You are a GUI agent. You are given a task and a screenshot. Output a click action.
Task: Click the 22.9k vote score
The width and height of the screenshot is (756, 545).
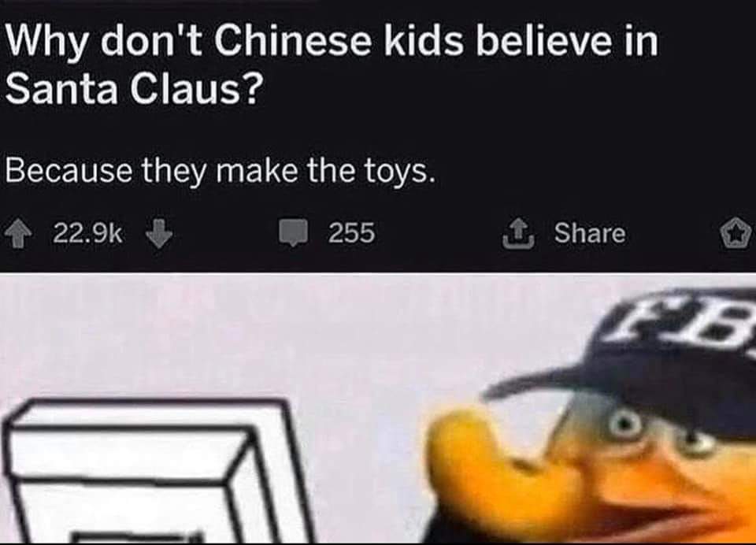pyautogui.click(x=87, y=233)
